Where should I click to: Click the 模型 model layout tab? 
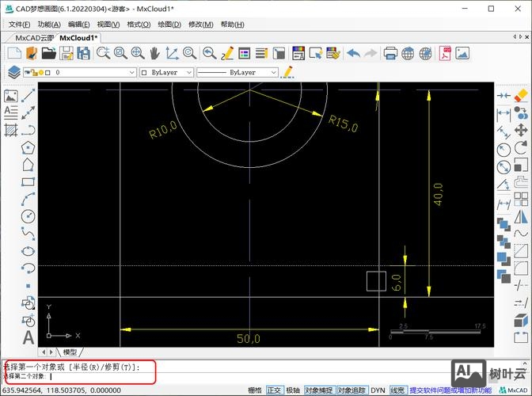70,352
